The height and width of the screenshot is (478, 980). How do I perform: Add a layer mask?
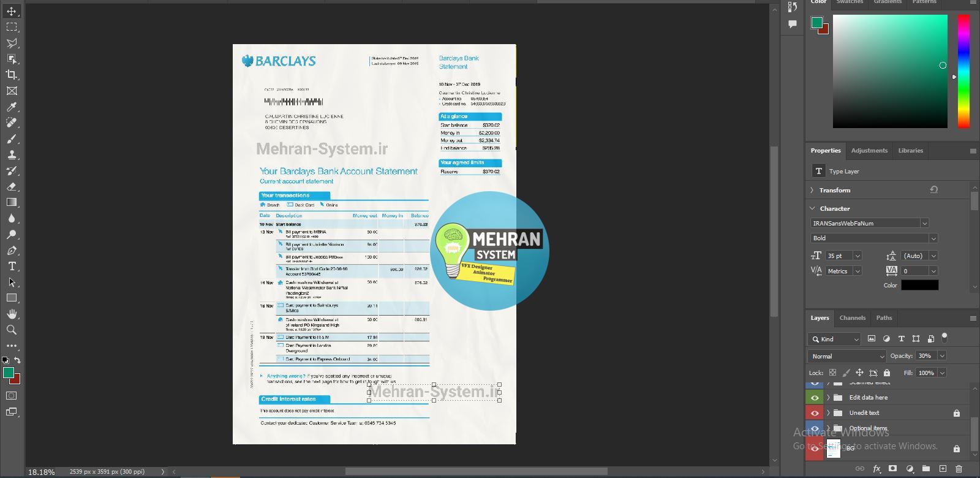pos(893,469)
